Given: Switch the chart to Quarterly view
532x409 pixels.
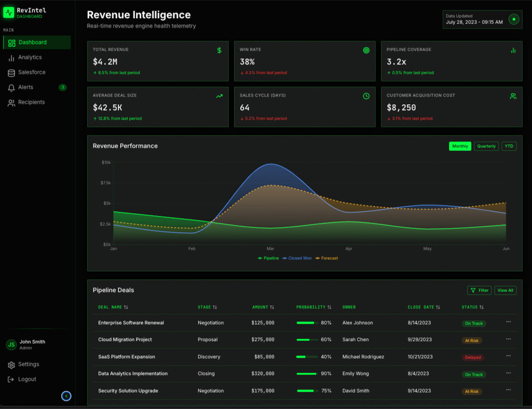Looking at the screenshot, I should pyautogui.click(x=486, y=146).
